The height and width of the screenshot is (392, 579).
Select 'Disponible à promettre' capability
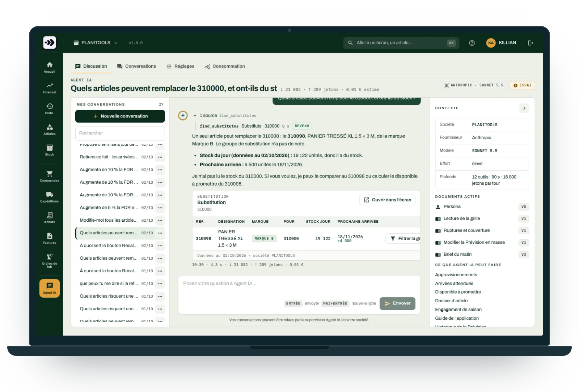pyautogui.click(x=458, y=292)
